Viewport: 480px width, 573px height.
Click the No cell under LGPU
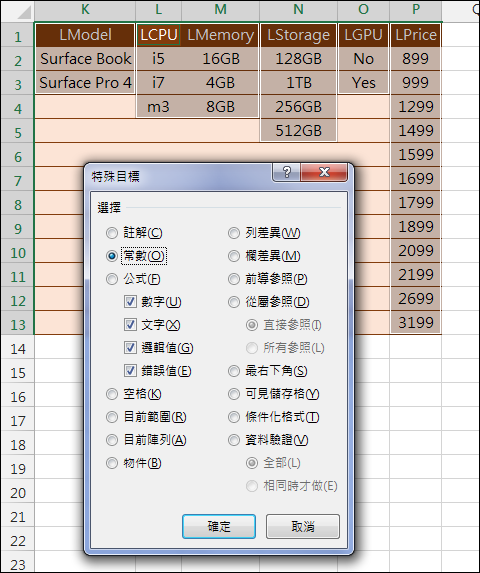[363, 58]
